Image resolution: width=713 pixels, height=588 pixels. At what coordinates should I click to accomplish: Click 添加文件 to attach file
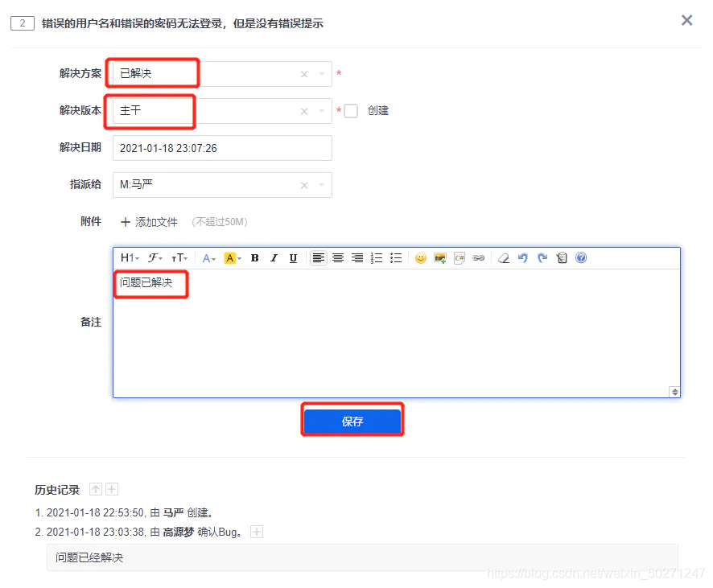tap(149, 222)
